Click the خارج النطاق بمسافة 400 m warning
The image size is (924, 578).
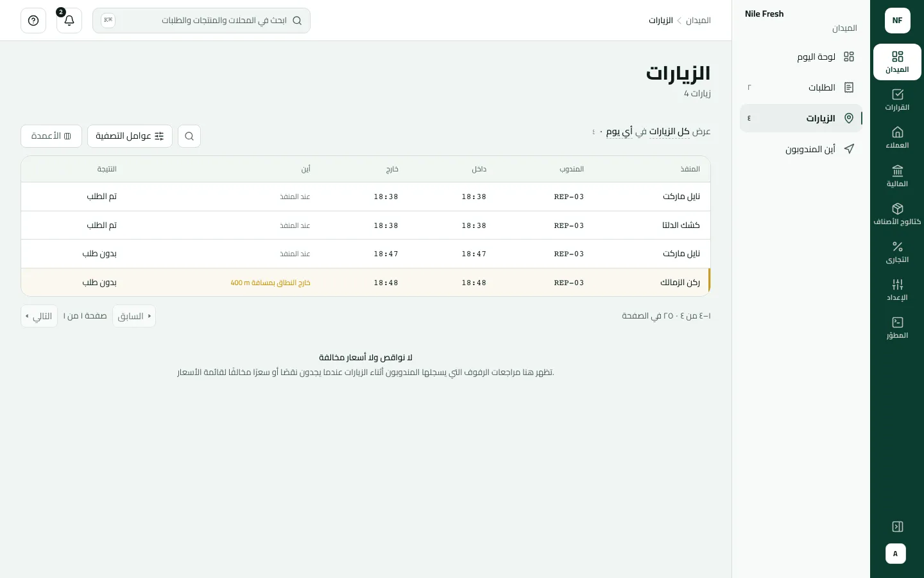[x=270, y=283]
